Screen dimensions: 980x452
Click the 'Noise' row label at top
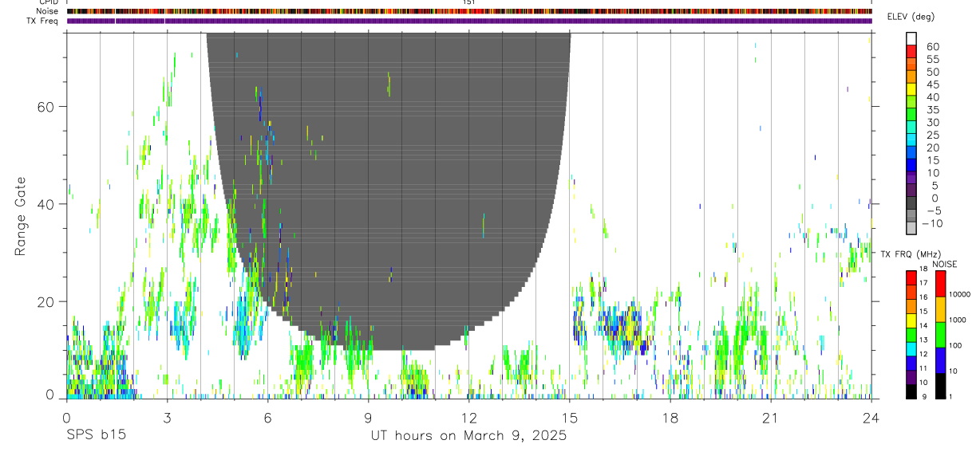pos(47,11)
